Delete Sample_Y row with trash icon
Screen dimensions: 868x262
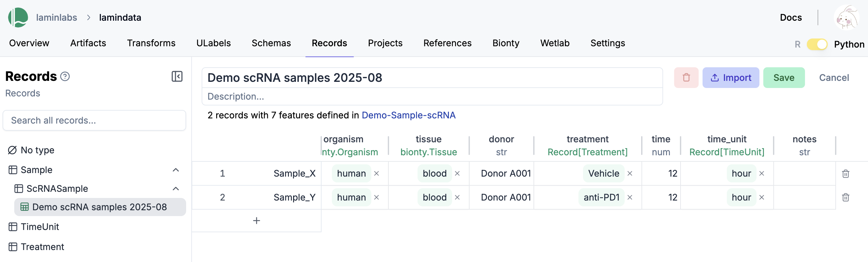(845, 197)
